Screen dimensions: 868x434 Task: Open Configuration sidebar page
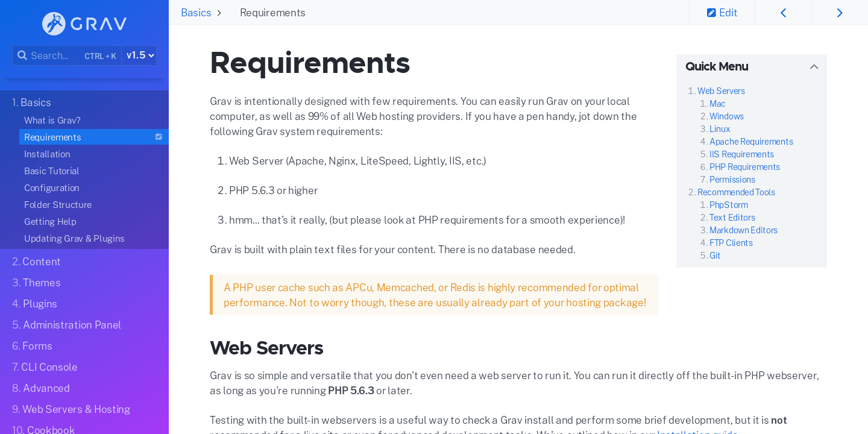(52, 188)
